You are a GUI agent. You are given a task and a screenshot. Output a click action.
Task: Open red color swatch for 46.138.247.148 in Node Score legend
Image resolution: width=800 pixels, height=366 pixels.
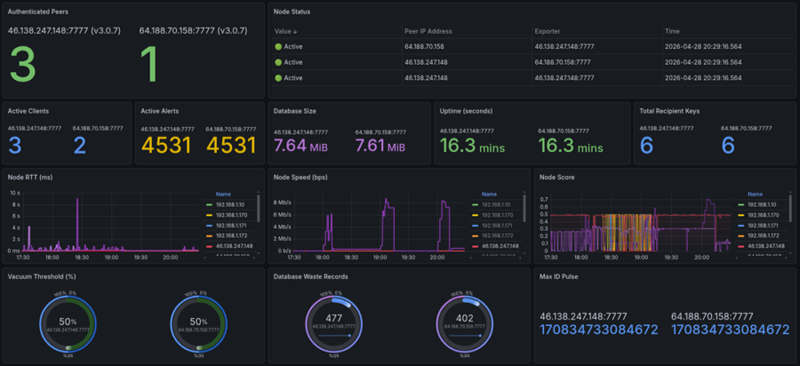coord(740,246)
